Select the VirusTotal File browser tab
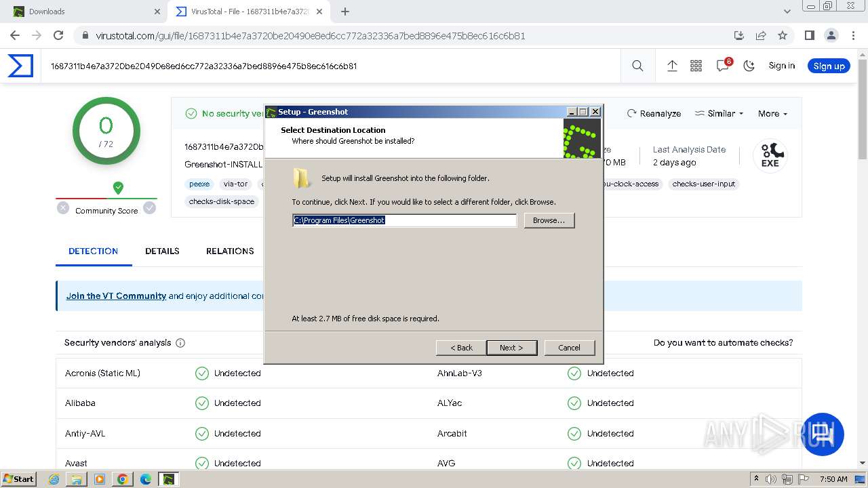Screen dimensions: 868x488 click(x=249, y=12)
